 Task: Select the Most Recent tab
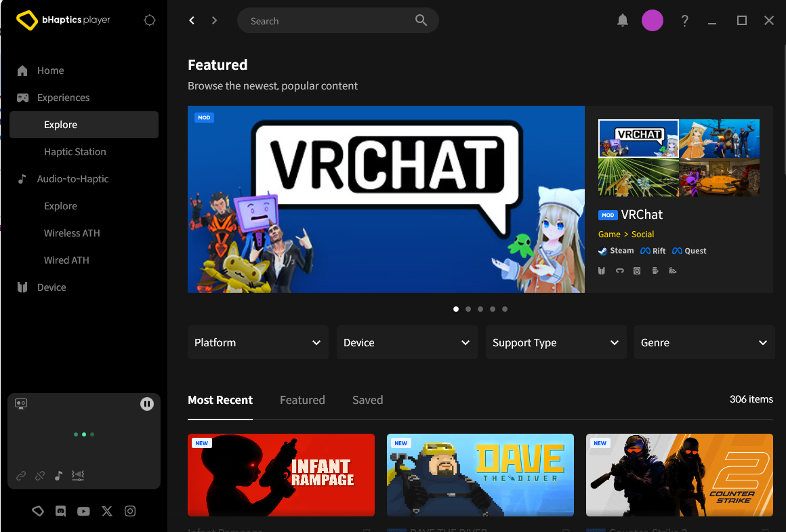(220, 400)
